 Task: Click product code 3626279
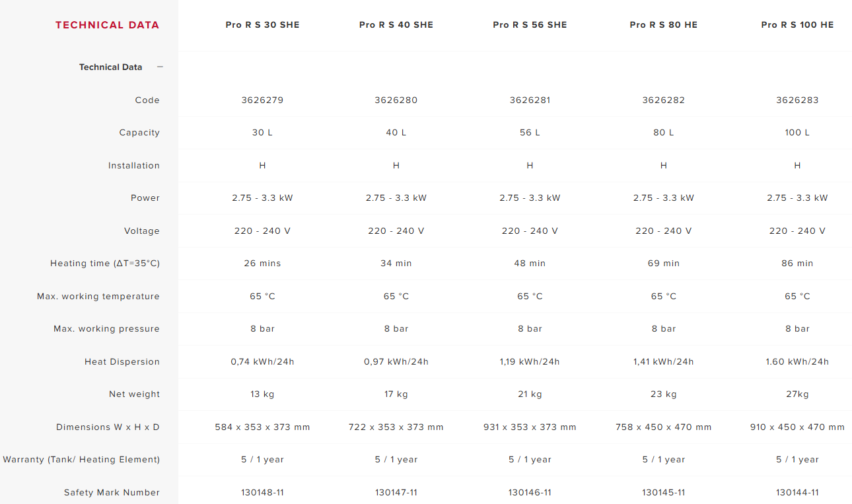tap(262, 100)
